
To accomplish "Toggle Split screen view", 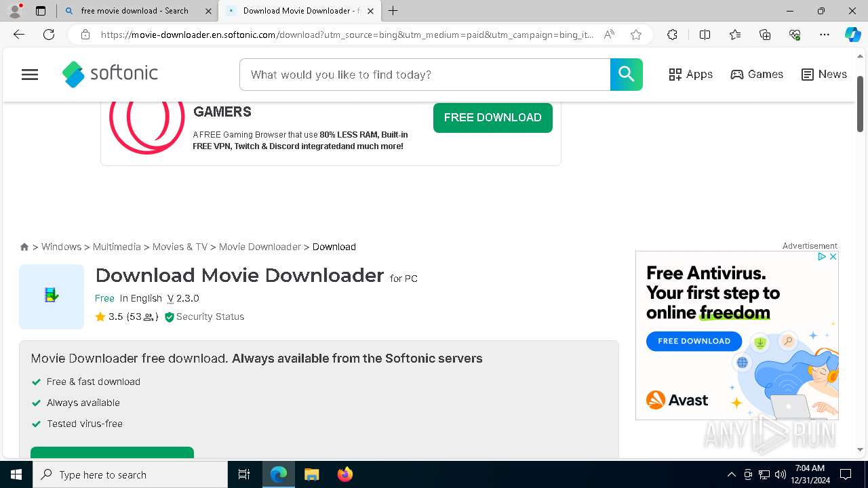I will click(x=705, y=35).
